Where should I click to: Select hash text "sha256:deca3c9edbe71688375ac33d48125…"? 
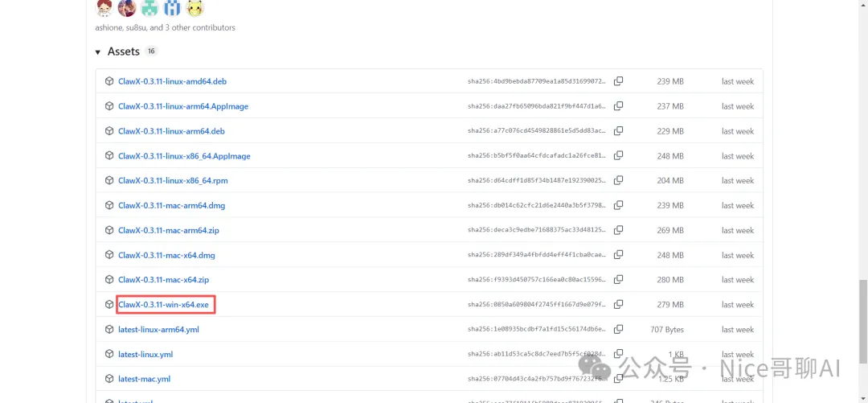click(537, 230)
